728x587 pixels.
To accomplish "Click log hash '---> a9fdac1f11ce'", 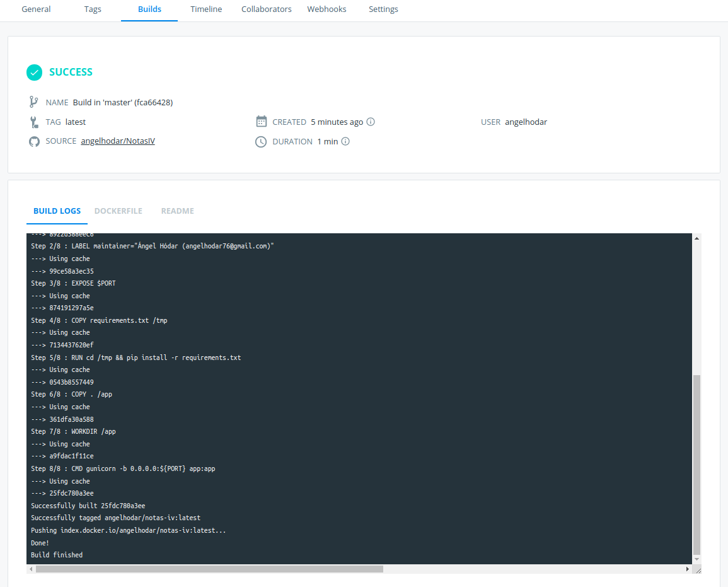I will (x=62, y=456).
